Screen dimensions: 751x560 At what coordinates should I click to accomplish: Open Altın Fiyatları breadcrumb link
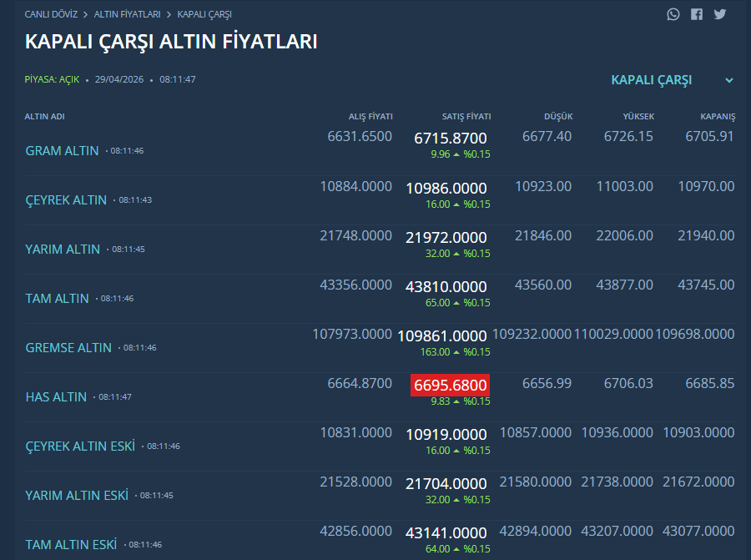(x=127, y=14)
